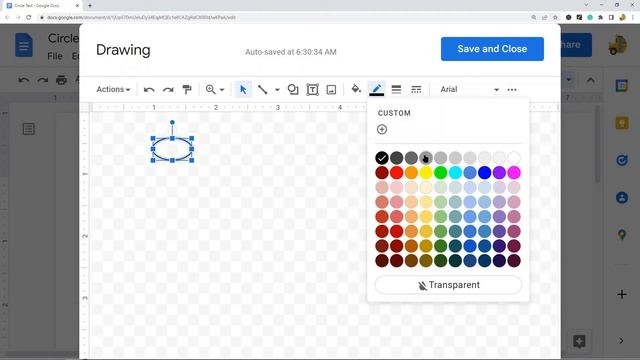Screen dimensions: 640x360
Task: Open Contacts in side panel
Action: [x=622, y=198]
